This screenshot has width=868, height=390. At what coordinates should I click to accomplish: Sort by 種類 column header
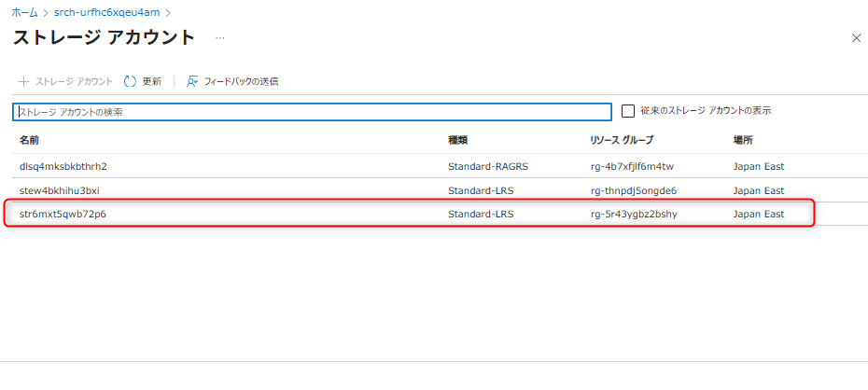(x=458, y=141)
